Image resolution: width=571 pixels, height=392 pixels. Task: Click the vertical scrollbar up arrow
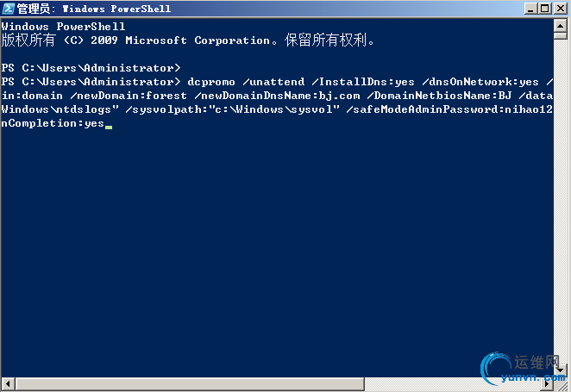pos(560,25)
